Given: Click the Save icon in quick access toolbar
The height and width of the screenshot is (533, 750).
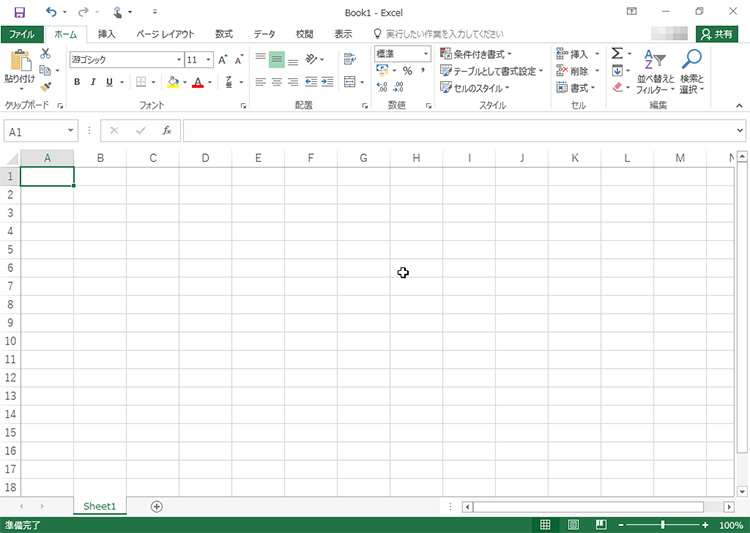Looking at the screenshot, I should coord(19,12).
